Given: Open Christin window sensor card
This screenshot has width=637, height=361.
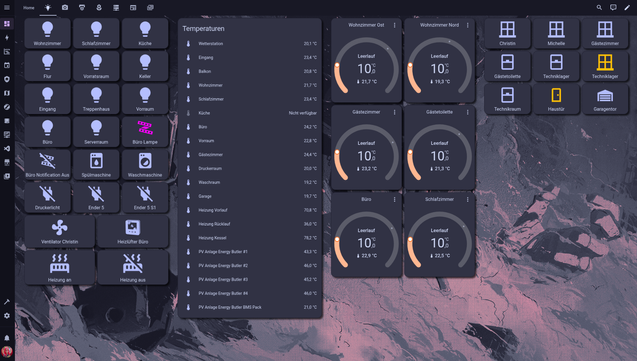Looking at the screenshot, I should pyautogui.click(x=507, y=33).
